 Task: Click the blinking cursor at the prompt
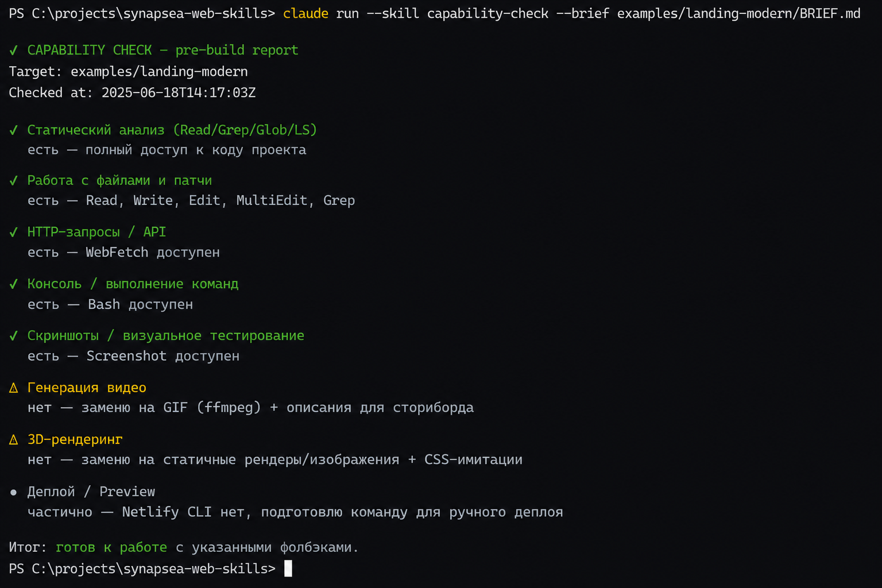pyautogui.click(x=288, y=568)
